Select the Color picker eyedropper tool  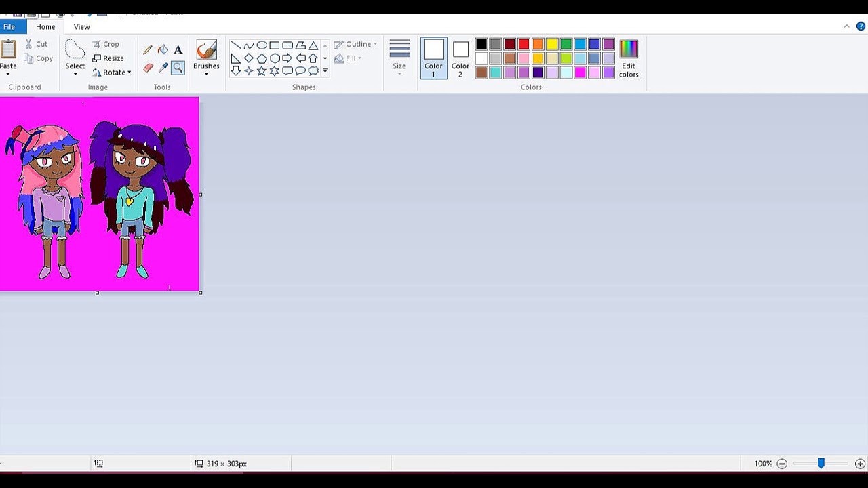click(x=163, y=68)
